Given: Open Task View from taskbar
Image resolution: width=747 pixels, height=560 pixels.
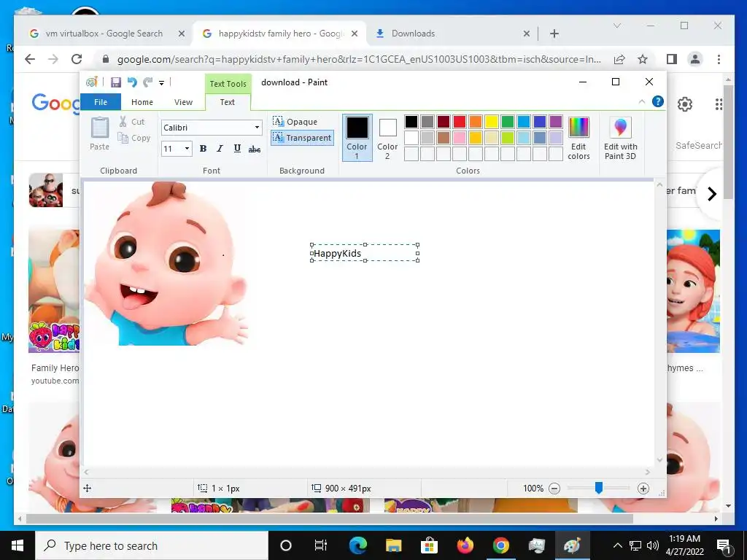Looking at the screenshot, I should point(321,545).
